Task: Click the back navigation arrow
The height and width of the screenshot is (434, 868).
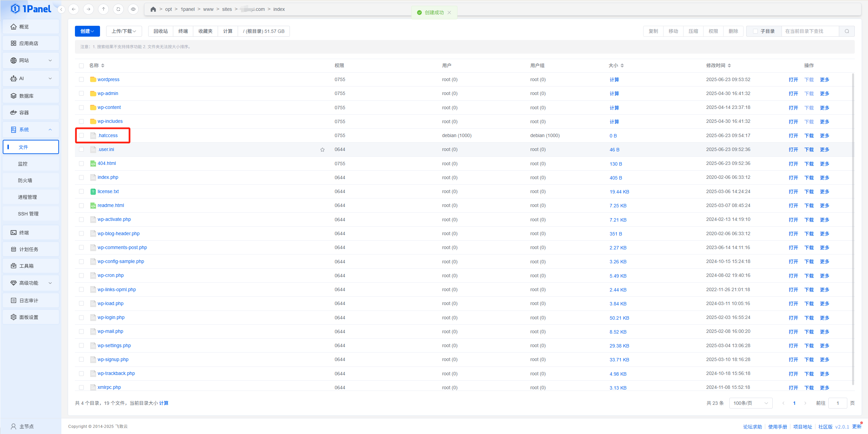Action: (x=74, y=9)
